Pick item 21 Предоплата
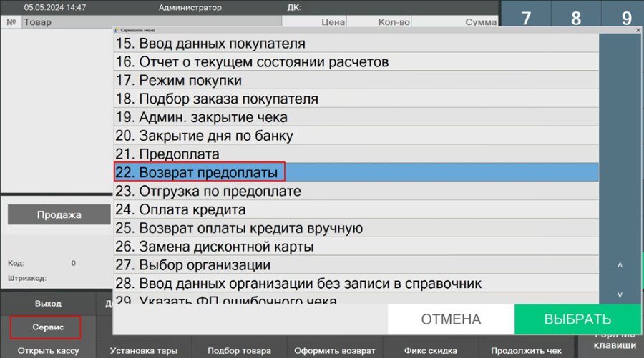 [356, 154]
